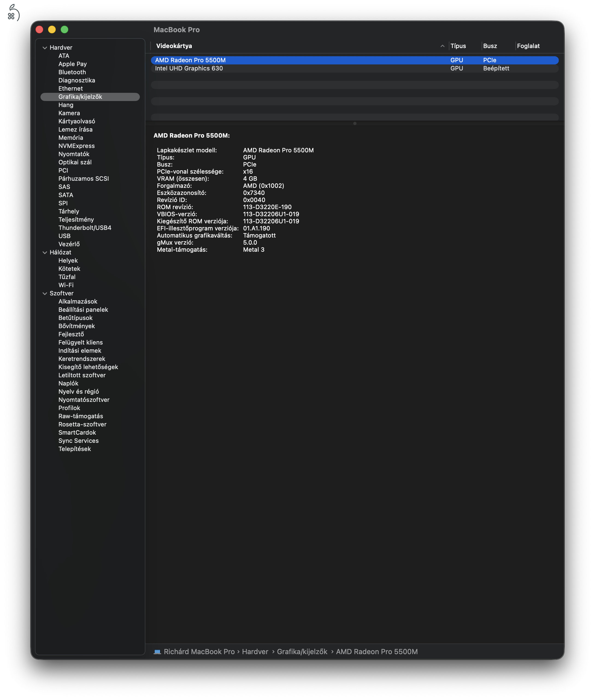Open Kötetek under Hálózat
Viewport: 595px width, 700px height.
pos(69,269)
